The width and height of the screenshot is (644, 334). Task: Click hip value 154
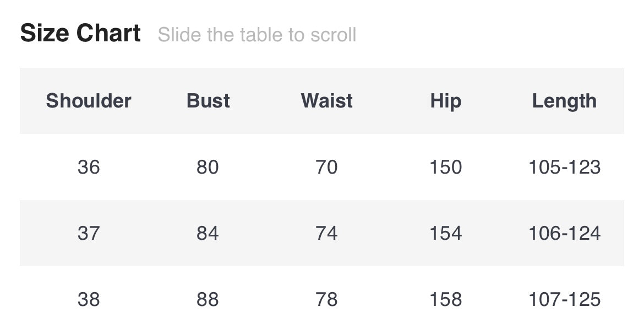445,233
